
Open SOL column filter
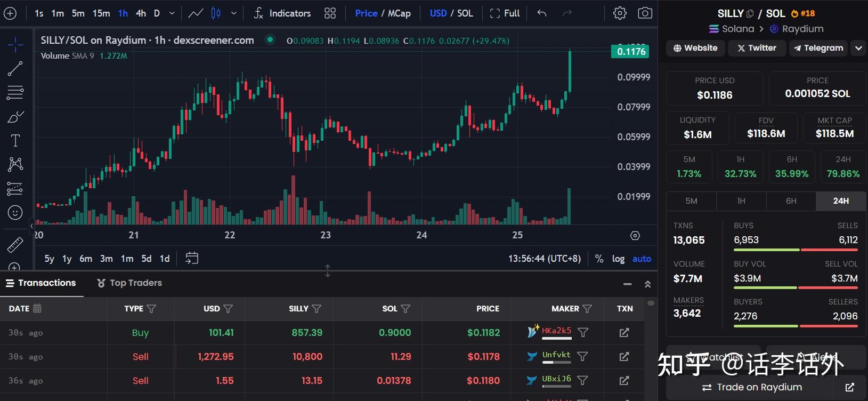pos(405,309)
